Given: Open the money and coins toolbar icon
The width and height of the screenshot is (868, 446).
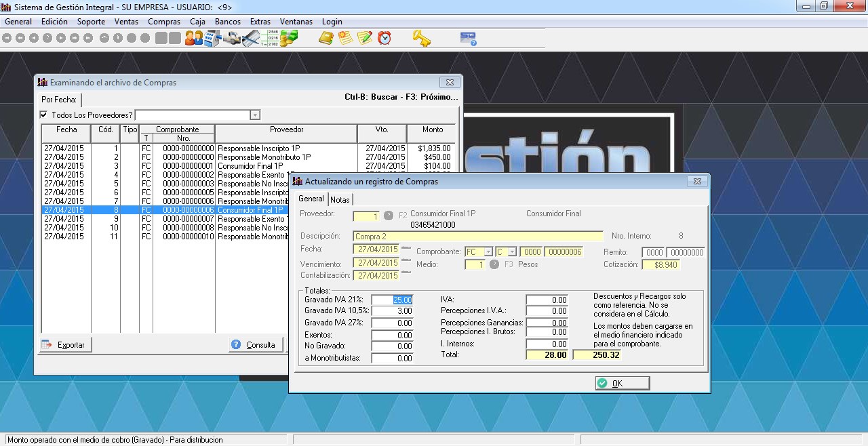Looking at the screenshot, I should tap(290, 38).
